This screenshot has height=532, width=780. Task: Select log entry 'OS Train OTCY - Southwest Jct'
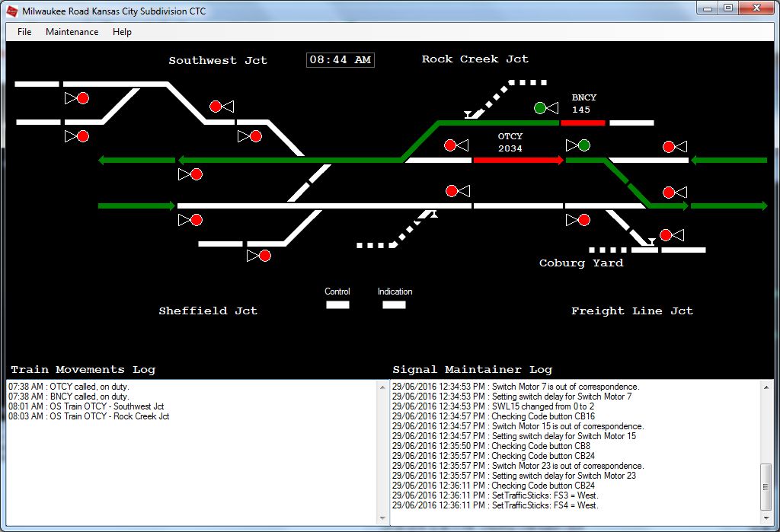(x=86, y=406)
